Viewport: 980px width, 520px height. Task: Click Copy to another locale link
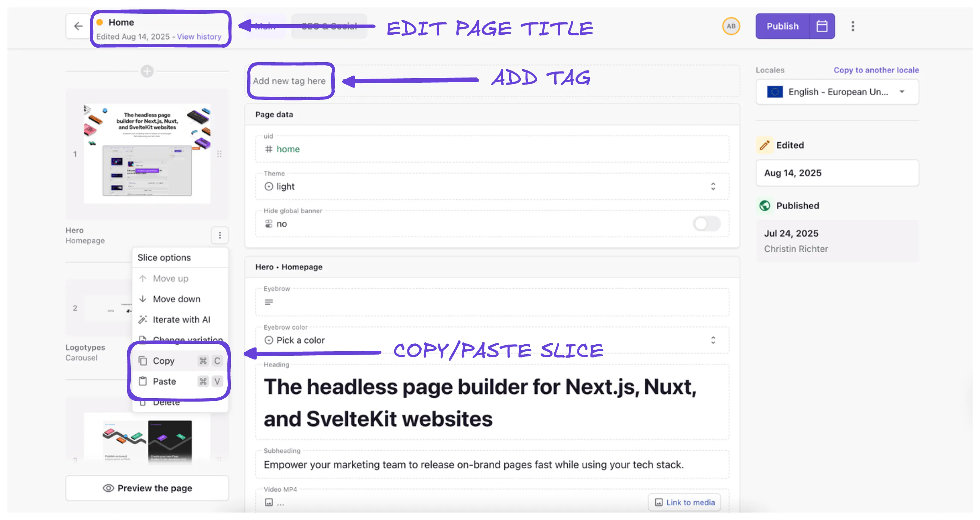click(x=876, y=70)
